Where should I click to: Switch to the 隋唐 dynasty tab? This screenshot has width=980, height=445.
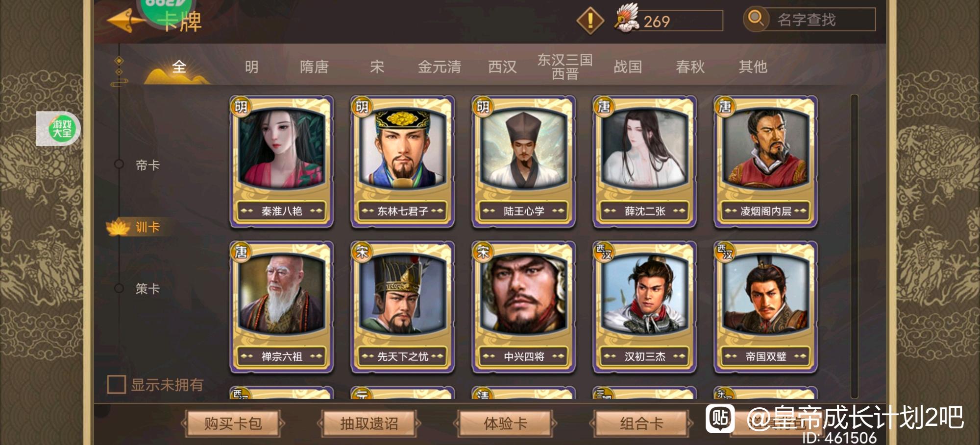(x=314, y=67)
